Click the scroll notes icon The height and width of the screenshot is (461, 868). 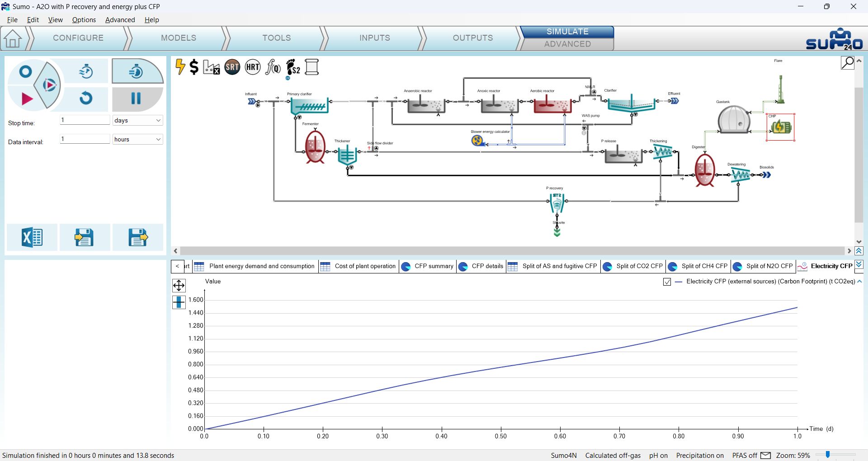312,67
